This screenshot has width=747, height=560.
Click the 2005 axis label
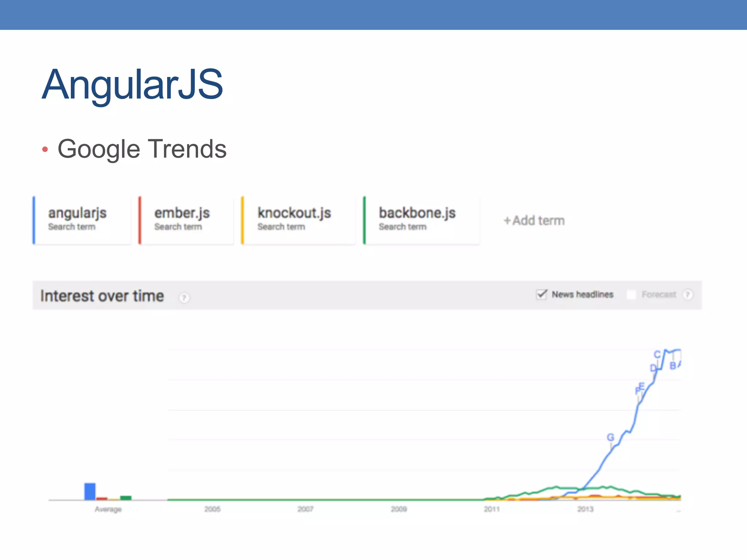pos(212,509)
